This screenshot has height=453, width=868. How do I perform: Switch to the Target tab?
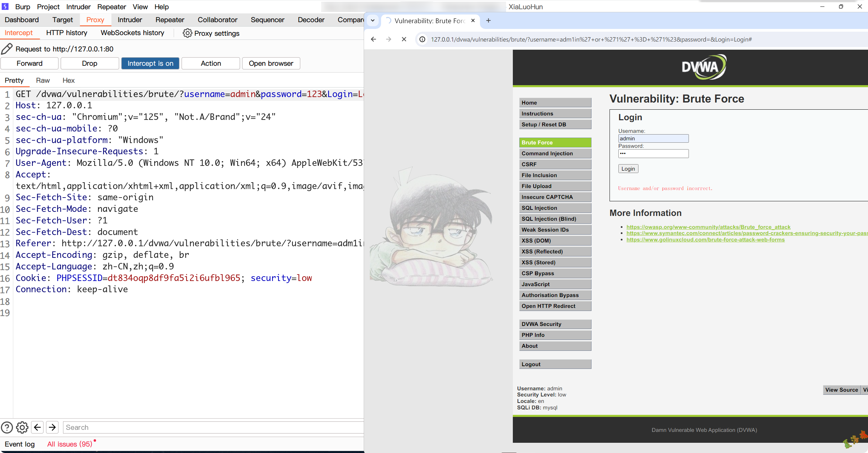(x=62, y=20)
